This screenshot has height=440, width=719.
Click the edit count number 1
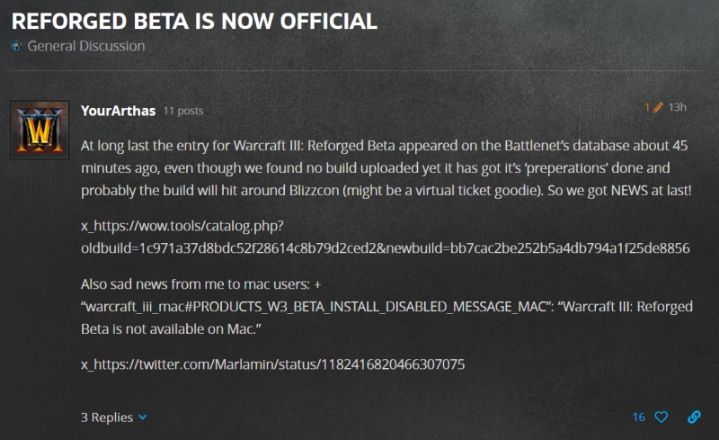click(647, 107)
